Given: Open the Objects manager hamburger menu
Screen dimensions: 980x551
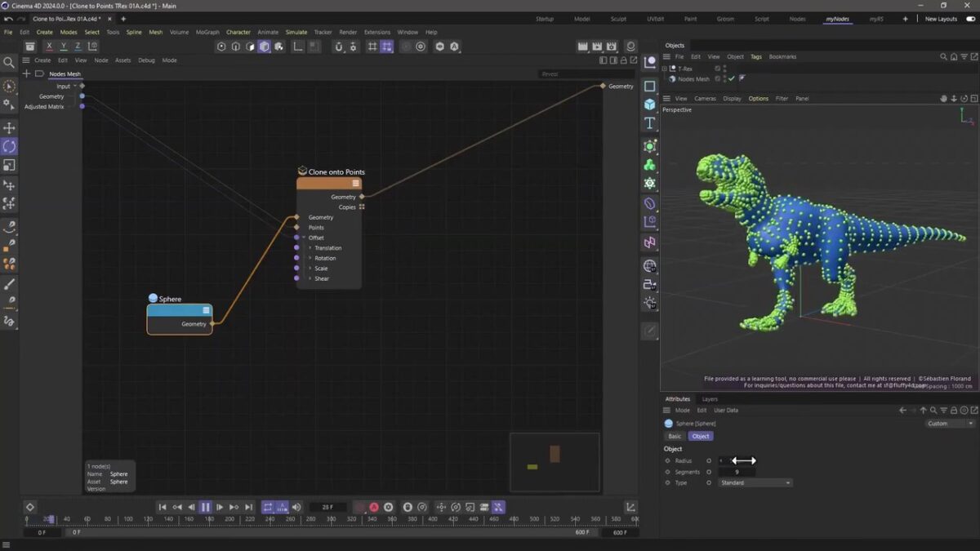Looking at the screenshot, I should 666,57.
